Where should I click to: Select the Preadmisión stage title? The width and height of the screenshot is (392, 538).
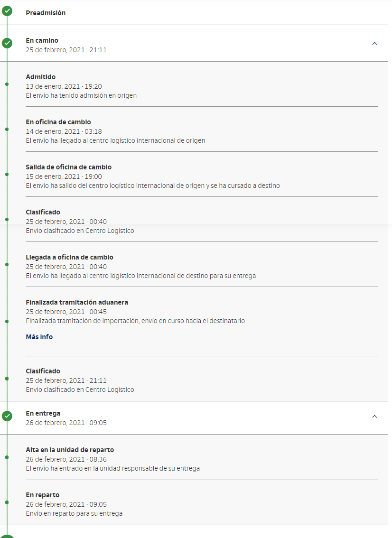click(46, 13)
